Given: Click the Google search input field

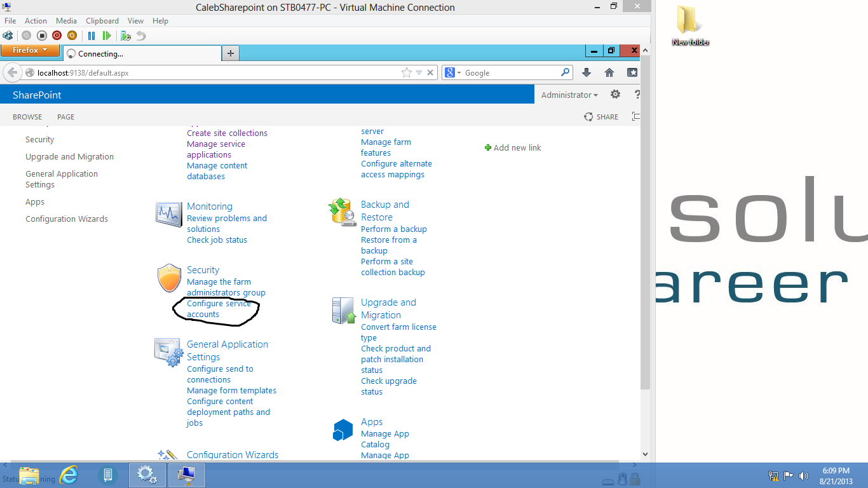Looking at the screenshot, I should pyautogui.click(x=512, y=73).
